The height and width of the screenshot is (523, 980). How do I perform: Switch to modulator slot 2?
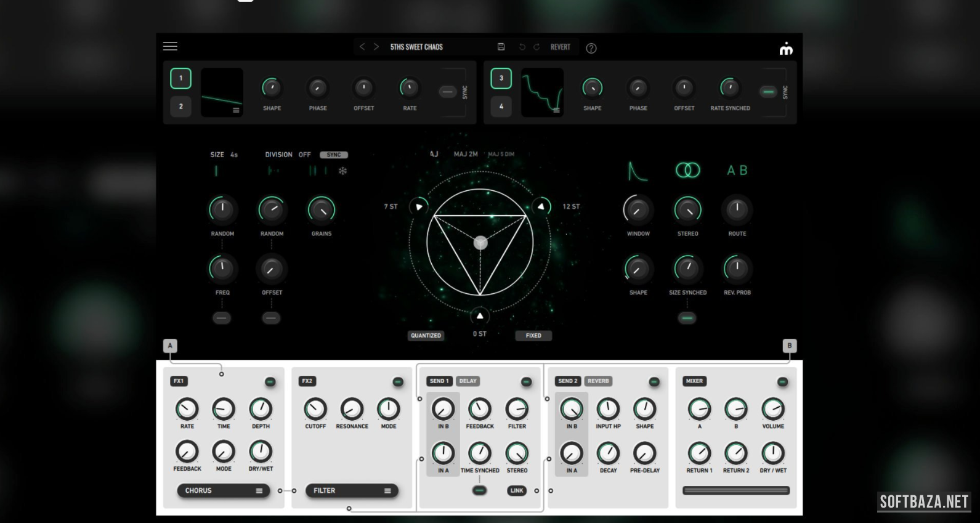pyautogui.click(x=180, y=107)
